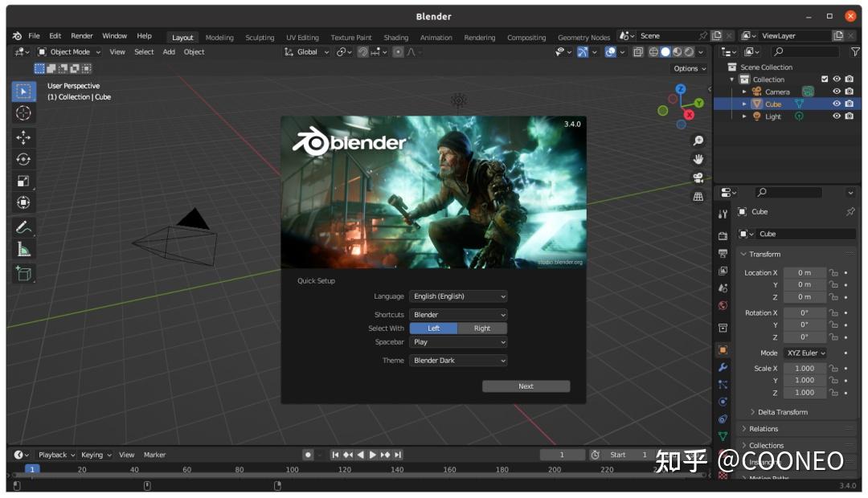Hide the Cube in viewport

(837, 104)
